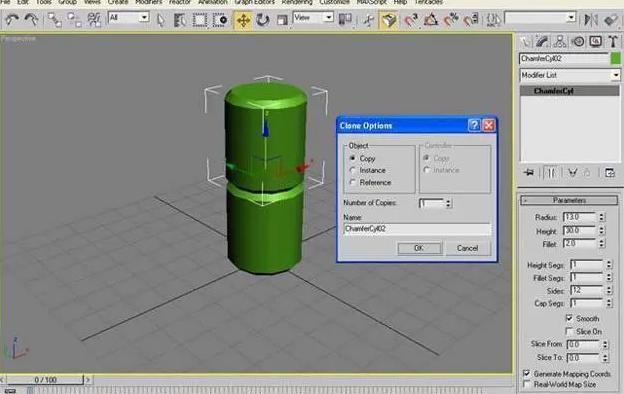The image size is (624, 394).
Task: Choose the Select Object arrow tool
Action: [161, 20]
